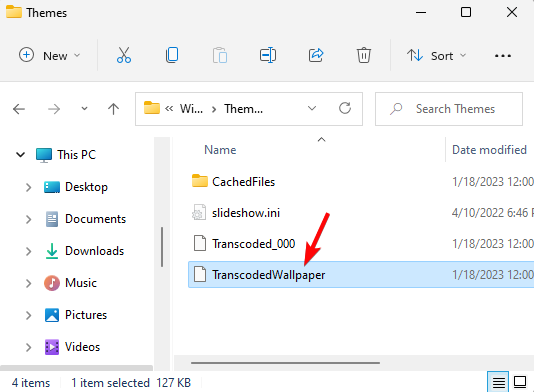The image size is (534, 392).
Task: Click the Rename icon in toolbar
Action: tap(268, 55)
